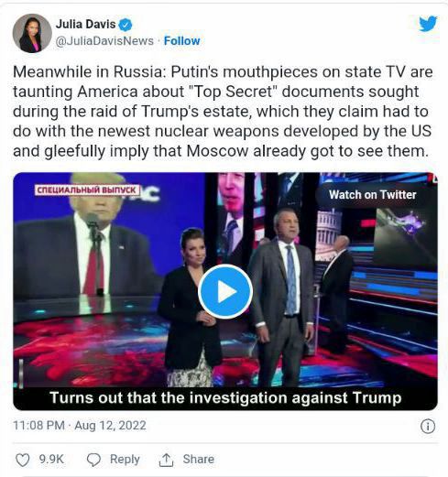The image size is (448, 477).
Task: Open Julia Davis profile avatar
Action: click(x=32, y=33)
